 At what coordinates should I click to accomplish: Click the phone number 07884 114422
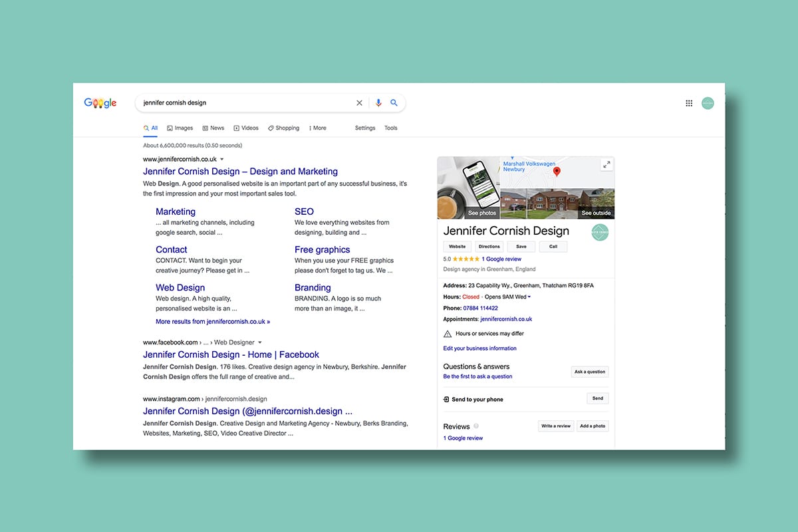[x=480, y=309]
